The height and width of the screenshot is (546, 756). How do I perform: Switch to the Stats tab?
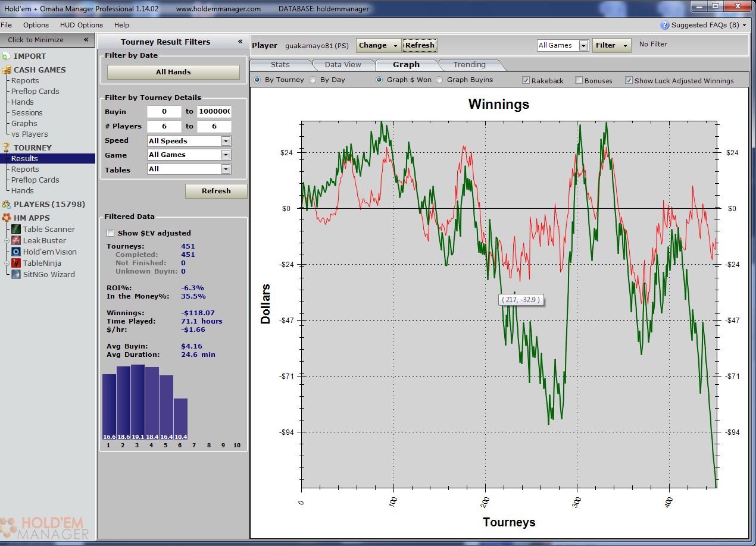click(x=280, y=65)
